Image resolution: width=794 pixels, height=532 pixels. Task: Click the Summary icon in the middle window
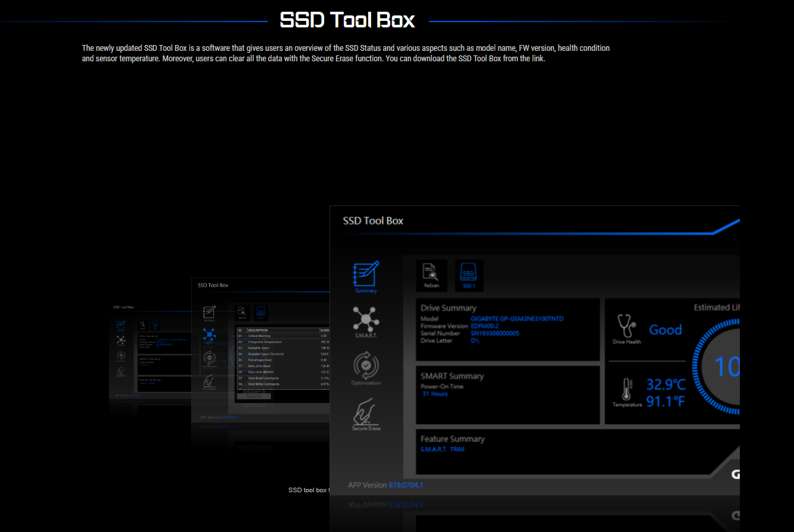(209, 312)
